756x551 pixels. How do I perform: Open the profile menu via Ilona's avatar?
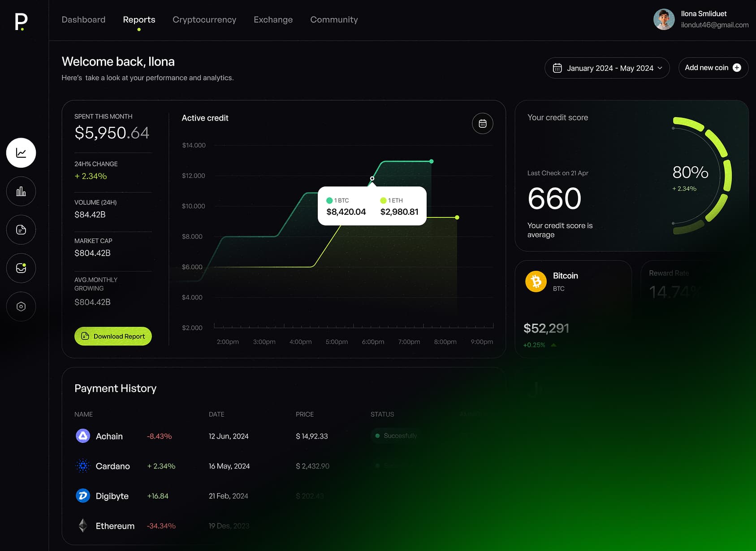664,19
